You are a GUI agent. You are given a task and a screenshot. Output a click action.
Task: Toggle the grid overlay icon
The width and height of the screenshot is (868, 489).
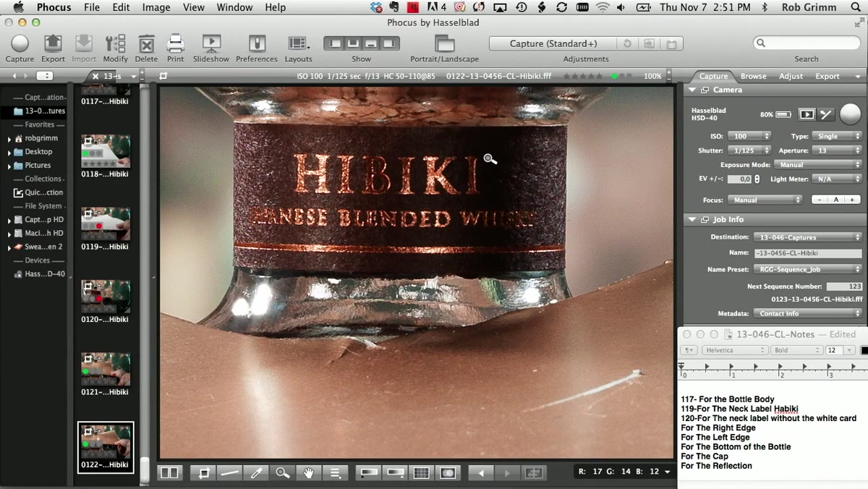point(422,472)
